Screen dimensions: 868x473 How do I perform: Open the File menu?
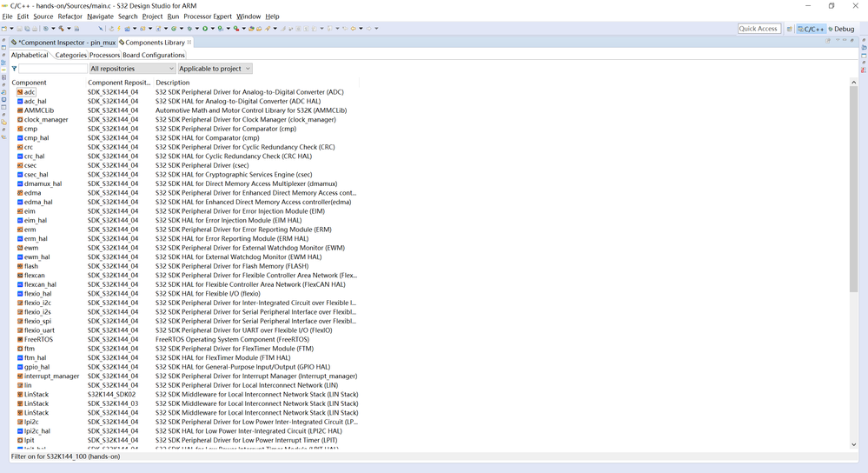(x=7, y=17)
